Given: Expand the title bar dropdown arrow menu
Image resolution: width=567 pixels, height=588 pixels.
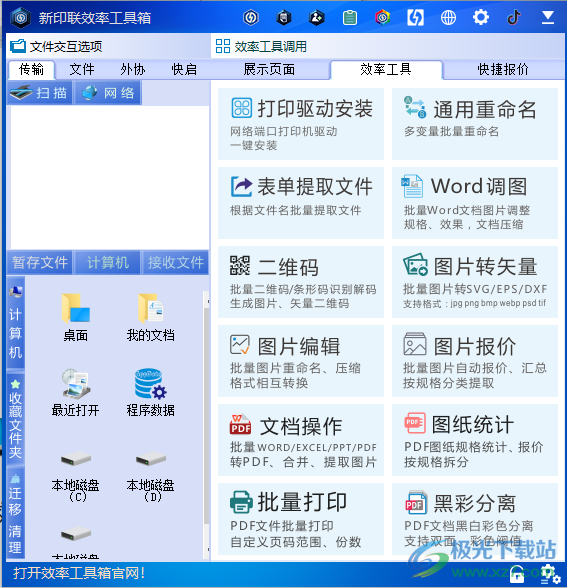Looking at the screenshot, I should [548, 17].
